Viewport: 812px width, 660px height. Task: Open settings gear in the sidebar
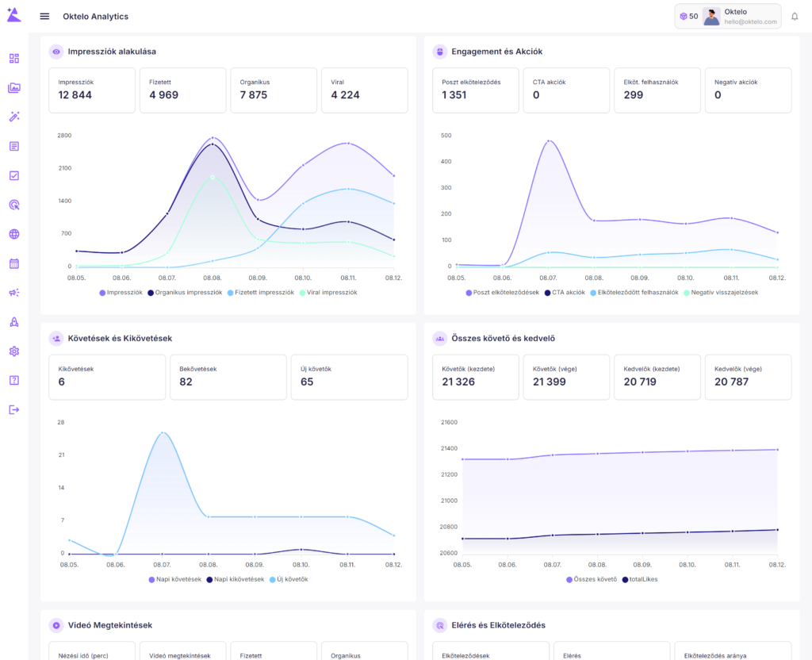click(x=13, y=351)
